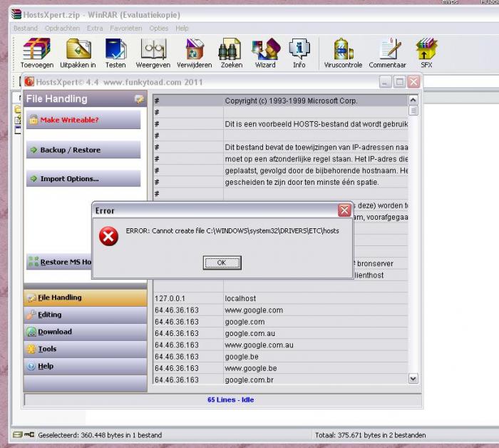Open the Bestand menu in WinRAR
The width and height of the screenshot is (499, 448).
tap(26, 29)
